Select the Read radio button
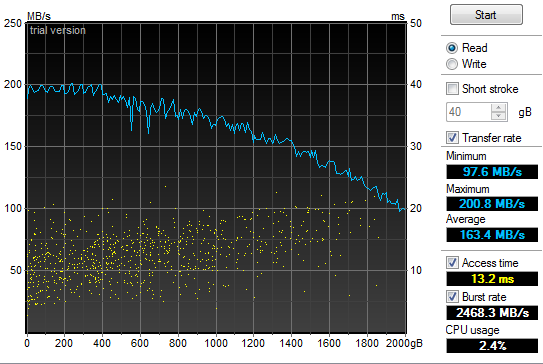This screenshot has width=543, height=364. (x=452, y=48)
